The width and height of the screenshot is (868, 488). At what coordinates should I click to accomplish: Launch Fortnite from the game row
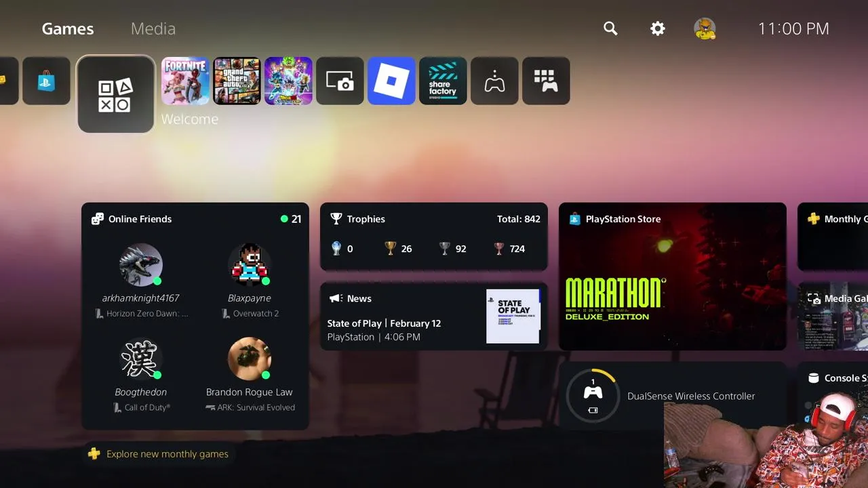tap(185, 81)
